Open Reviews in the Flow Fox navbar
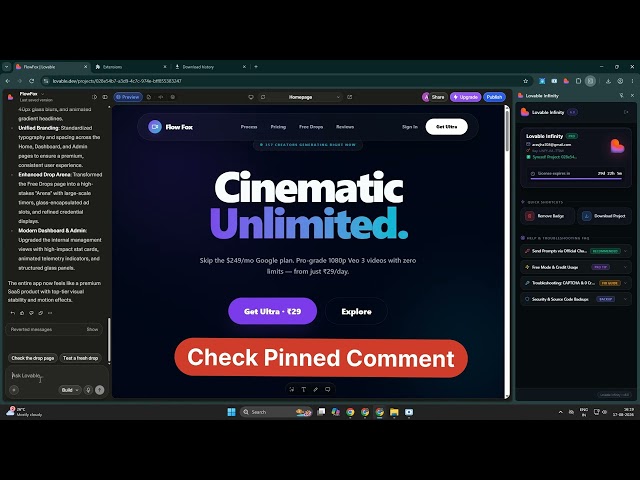Screen dimensions: 640x480 pos(345,127)
